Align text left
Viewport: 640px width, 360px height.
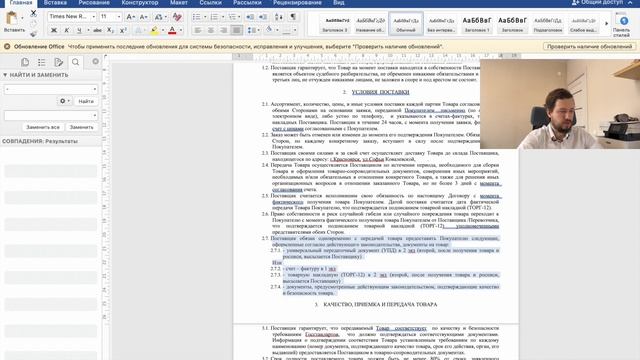[x=198, y=30]
